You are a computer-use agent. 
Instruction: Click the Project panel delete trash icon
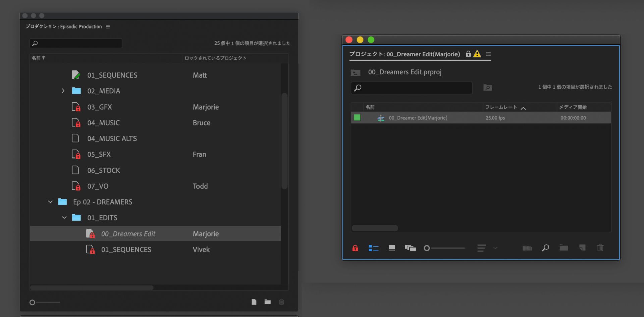tap(600, 248)
